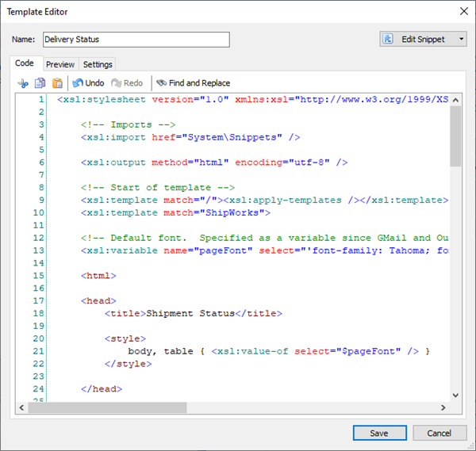
Task: Expand the Edit Snippet dropdown arrow
Action: (x=461, y=39)
